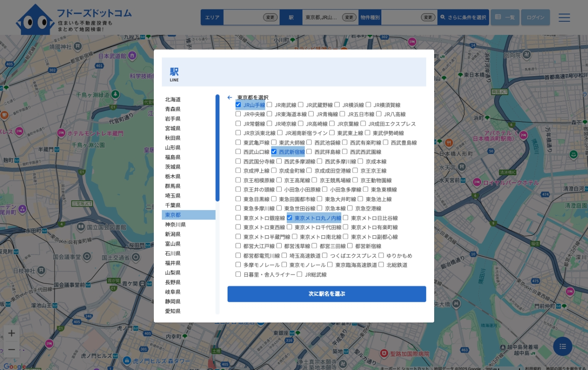Check the ゆりかもめ checkbox
The height and width of the screenshot is (370, 588).
(x=381, y=255)
